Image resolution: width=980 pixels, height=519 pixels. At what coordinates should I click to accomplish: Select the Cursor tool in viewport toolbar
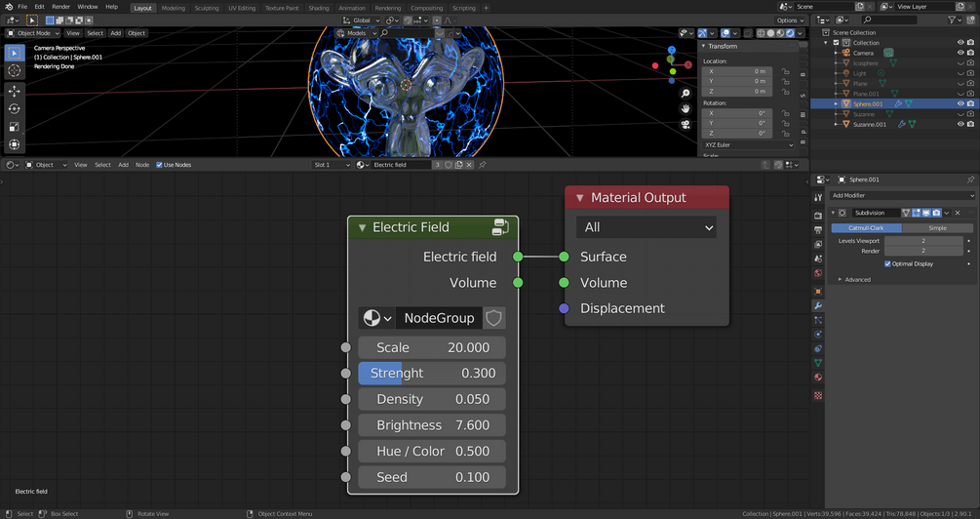tap(15, 70)
